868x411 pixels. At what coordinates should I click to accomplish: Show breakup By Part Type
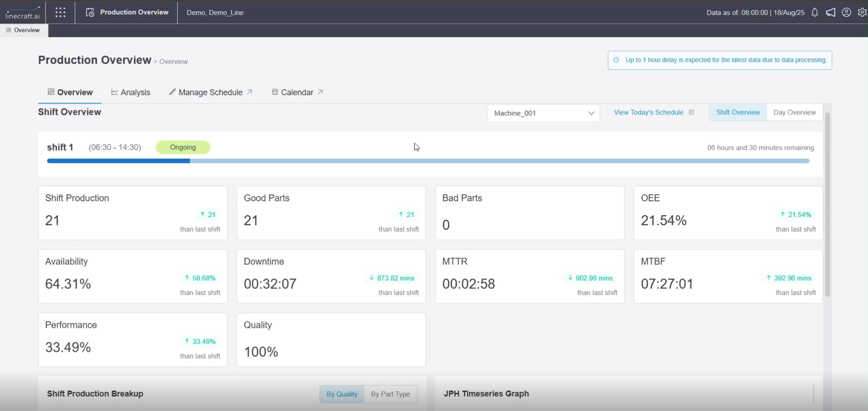[390, 394]
